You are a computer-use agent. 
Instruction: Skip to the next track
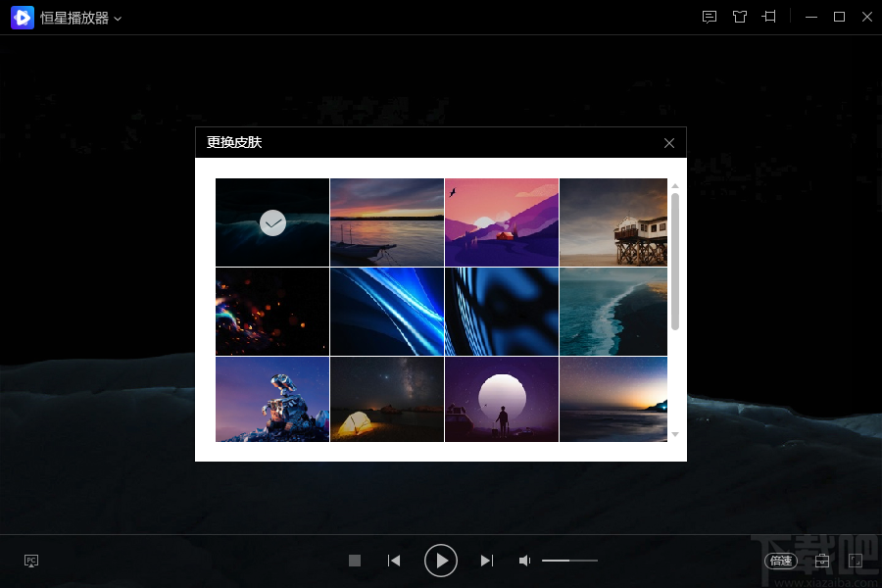click(x=487, y=561)
